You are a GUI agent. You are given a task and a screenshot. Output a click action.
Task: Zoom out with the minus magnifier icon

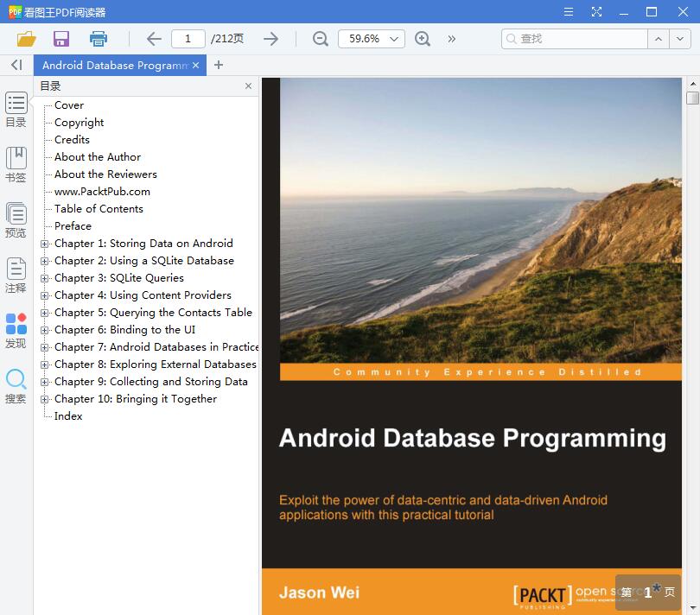point(320,39)
